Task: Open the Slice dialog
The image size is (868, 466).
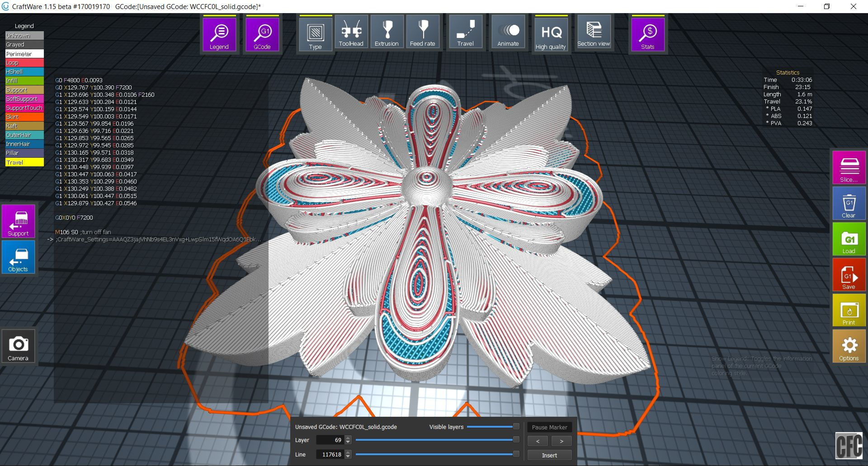Action: click(x=849, y=168)
